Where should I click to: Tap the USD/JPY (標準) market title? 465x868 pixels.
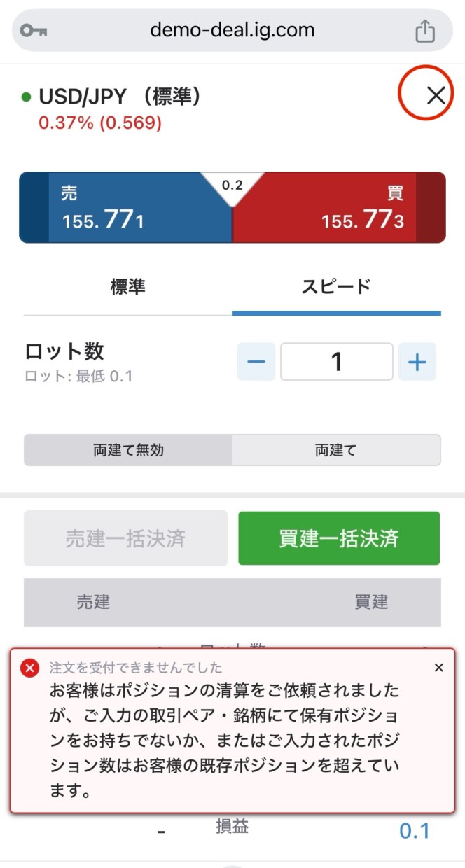click(x=120, y=97)
